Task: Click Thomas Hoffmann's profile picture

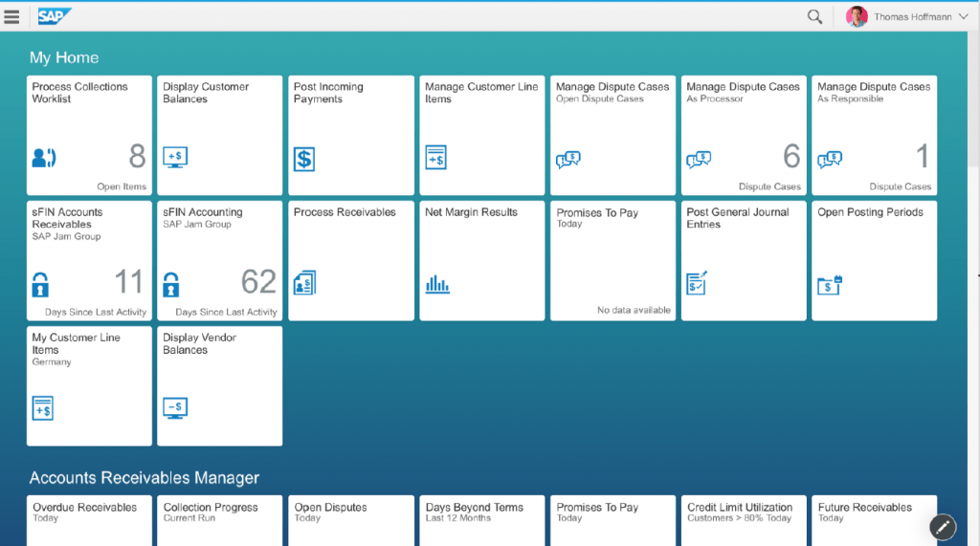Action: [857, 17]
